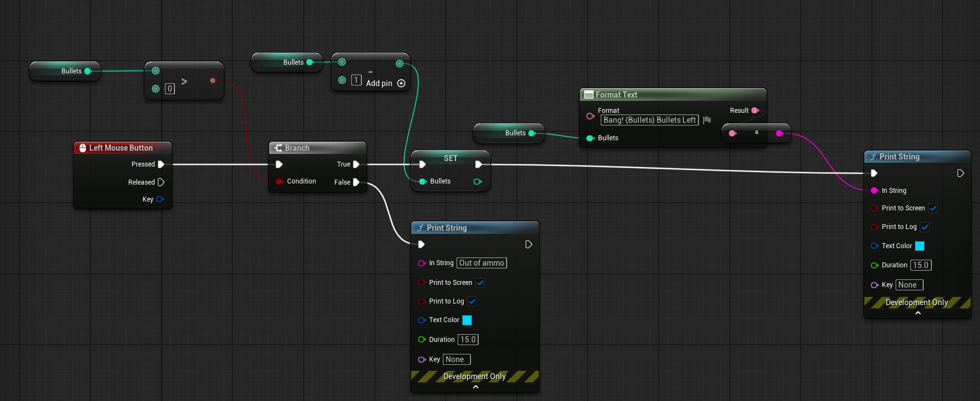The width and height of the screenshot is (980, 401).
Task: Toggle Print to Log on the right Print String
Action: coord(925,227)
